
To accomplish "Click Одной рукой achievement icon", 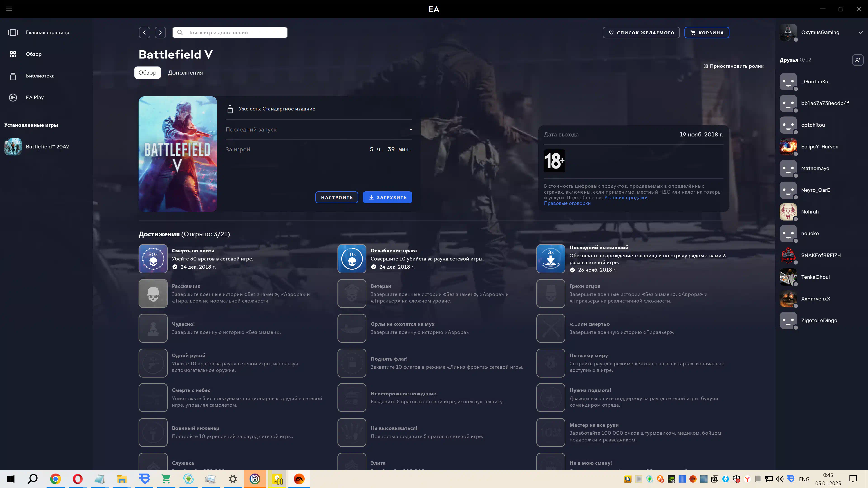I will click(x=153, y=363).
